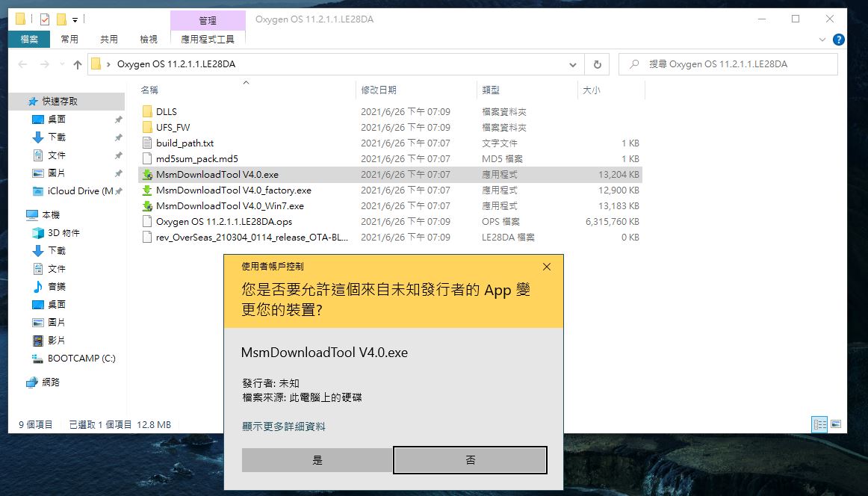
Task: Click 否 to deny the app
Action: tap(470, 460)
